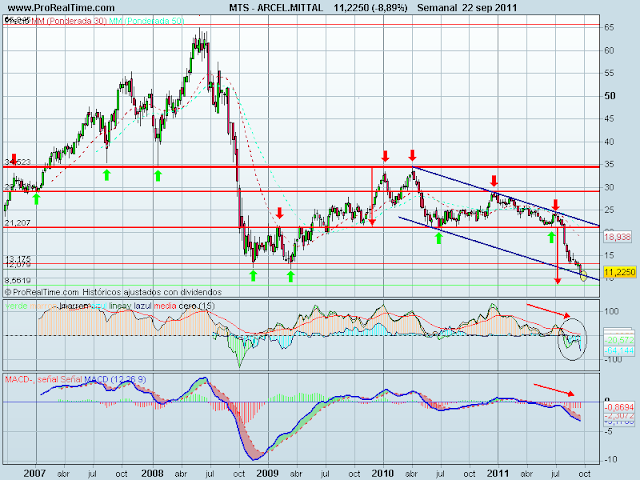Select the 8,5619 support level label
The width and height of the screenshot is (640, 480).
18,280
